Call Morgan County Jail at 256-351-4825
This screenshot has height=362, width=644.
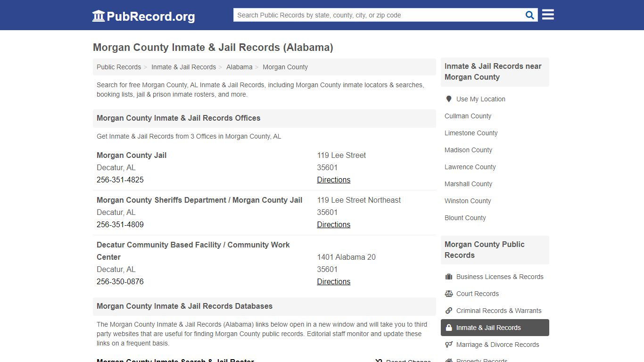120,180
